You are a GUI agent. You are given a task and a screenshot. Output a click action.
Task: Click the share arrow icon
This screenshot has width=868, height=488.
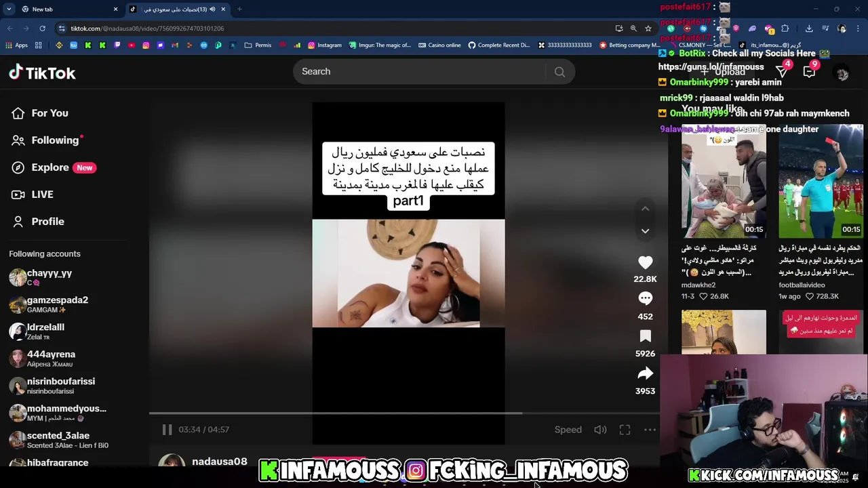[645, 373]
